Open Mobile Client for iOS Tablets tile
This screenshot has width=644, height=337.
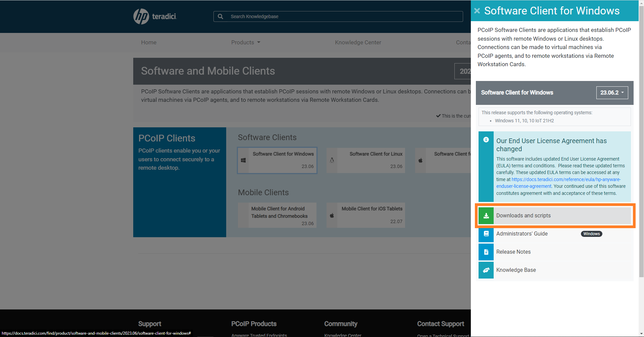pos(366,215)
